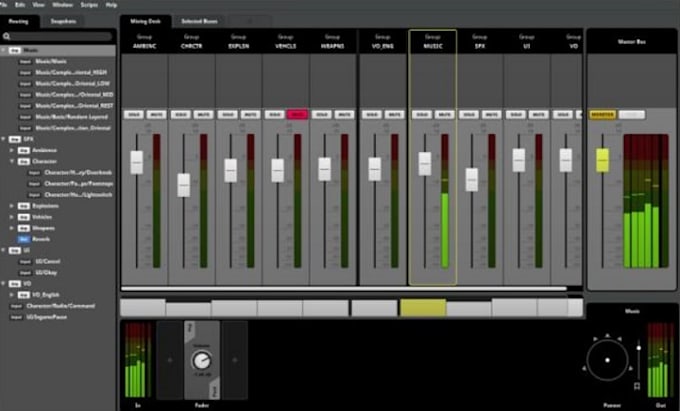Switch to the Routing tab
The image size is (680, 411).
point(19,21)
